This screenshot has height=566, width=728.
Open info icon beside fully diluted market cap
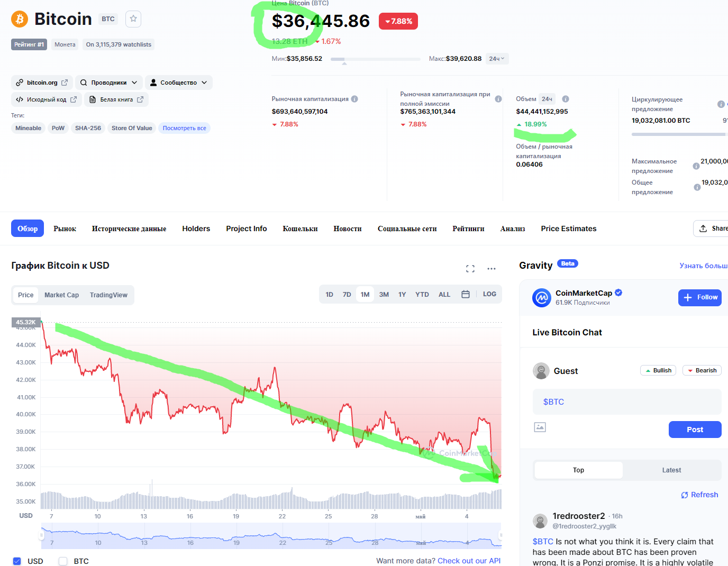[x=498, y=99]
